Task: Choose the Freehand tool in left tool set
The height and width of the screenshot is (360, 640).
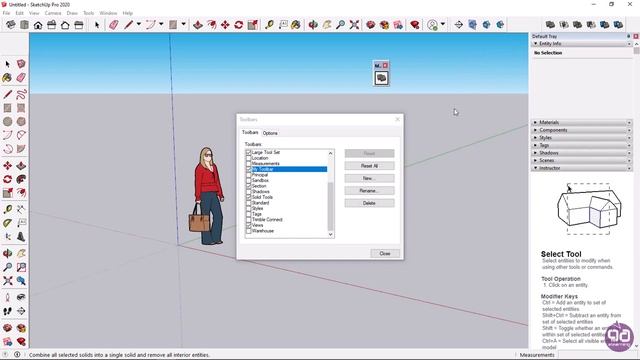Action: 21,94
